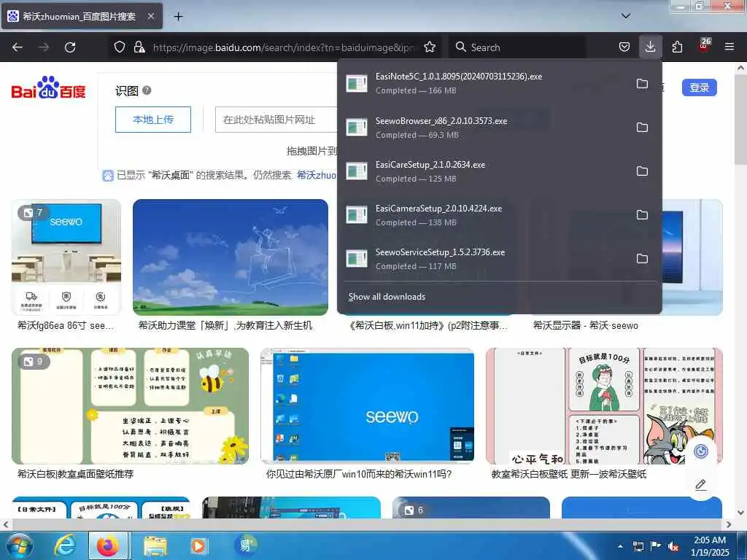747x560 pixels.
Task: Toggle the Downloads toolbar button
Action: [x=650, y=47]
